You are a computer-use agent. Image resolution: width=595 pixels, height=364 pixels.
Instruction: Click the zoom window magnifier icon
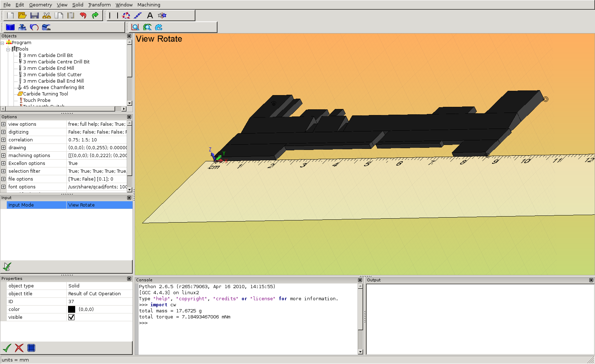click(135, 27)
